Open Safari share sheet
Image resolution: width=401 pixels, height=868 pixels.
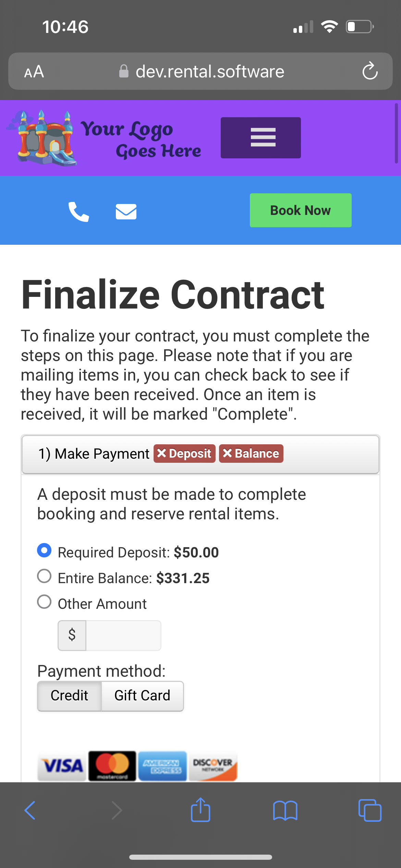point(200,810)
